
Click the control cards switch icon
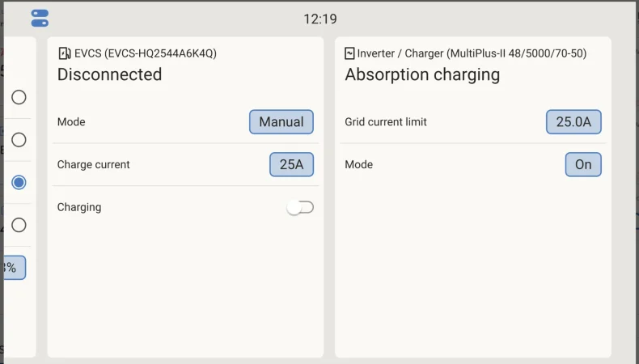click(40, 19)
